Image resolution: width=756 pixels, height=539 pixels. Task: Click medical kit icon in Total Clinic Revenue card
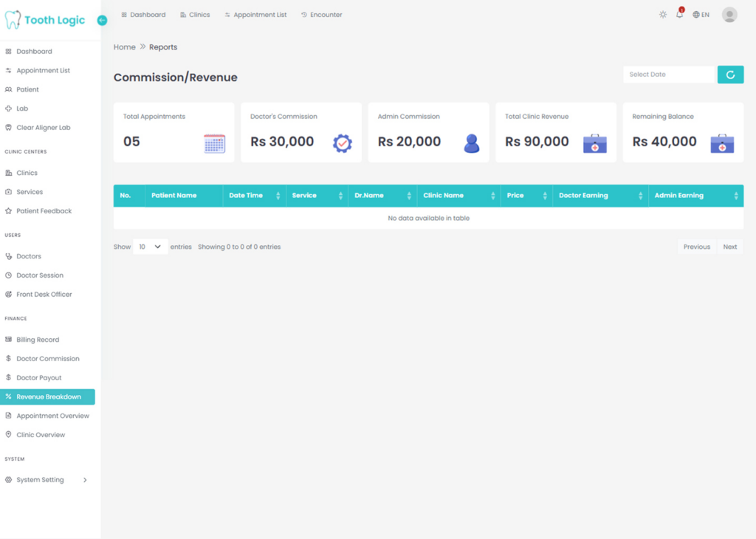coord(595,144)
